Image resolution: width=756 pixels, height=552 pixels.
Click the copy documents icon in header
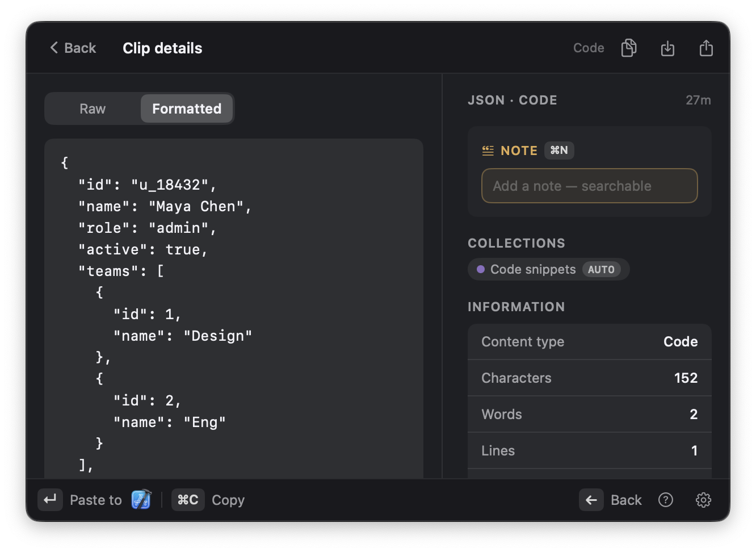pyautogui.click(x=629, y=48)
